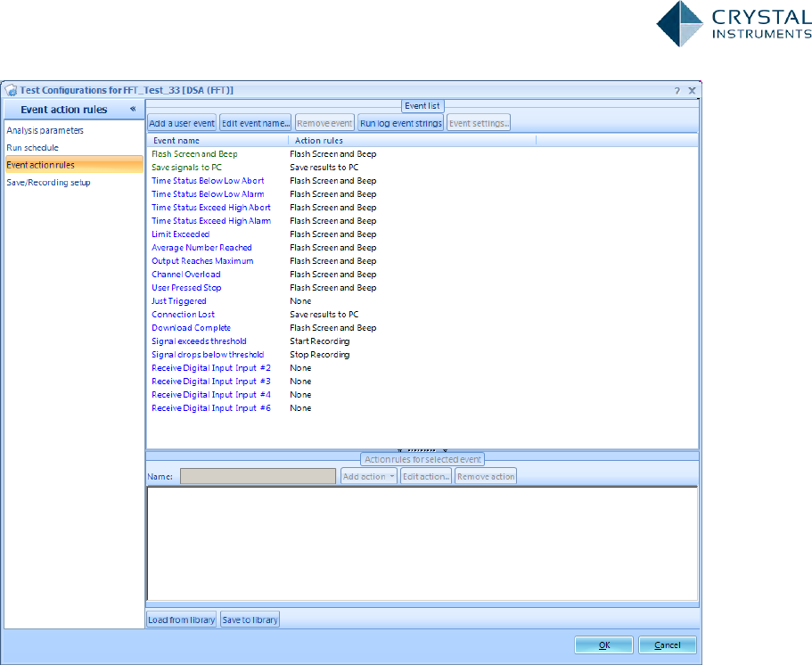The width and height of the screenshot is (812, 665).
Task: Select Time Status Below Low Alarm event
Action: (x=208, y=194)
